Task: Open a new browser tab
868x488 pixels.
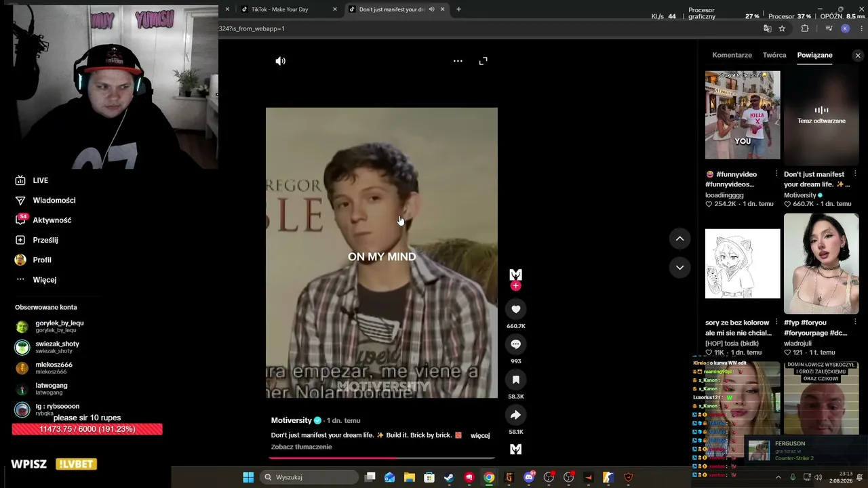Action: pos(458,9)
